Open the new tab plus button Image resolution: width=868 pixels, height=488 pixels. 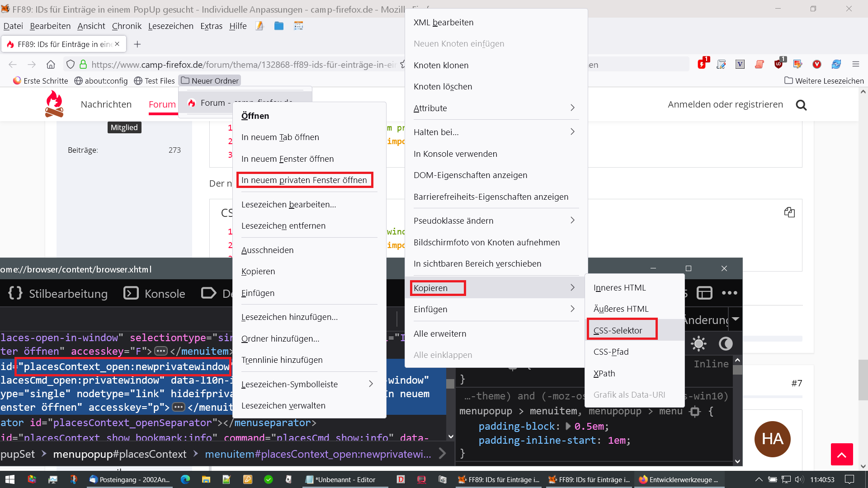[x=137, y=44]
